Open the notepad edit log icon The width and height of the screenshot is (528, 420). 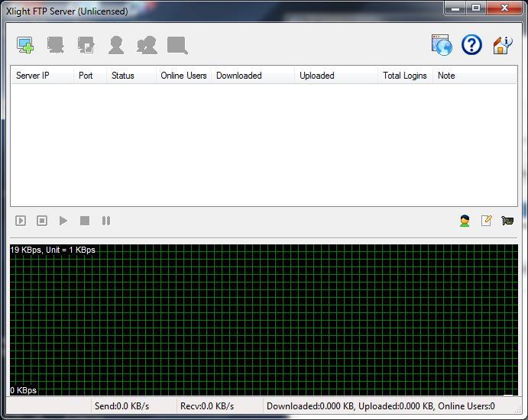point(486,221)
